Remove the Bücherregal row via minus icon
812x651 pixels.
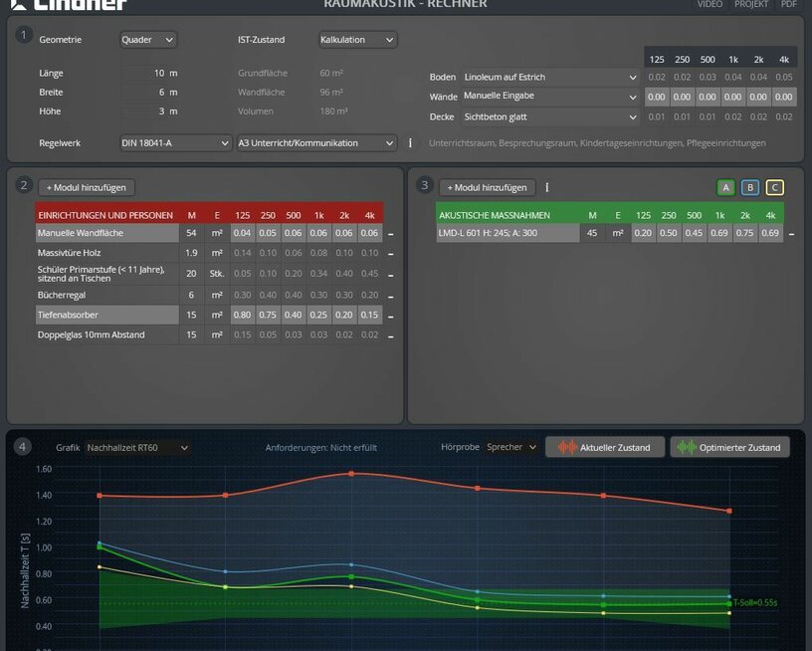tap(390, 296)
